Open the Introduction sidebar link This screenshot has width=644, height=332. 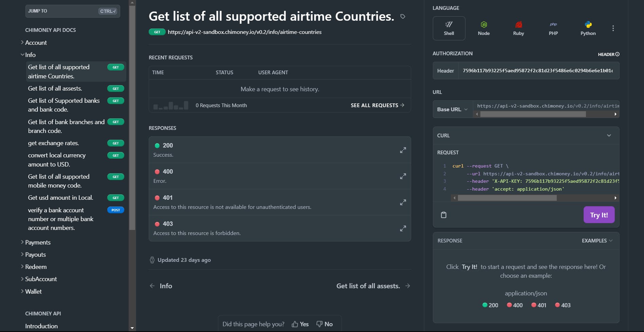tap(41, 326)
